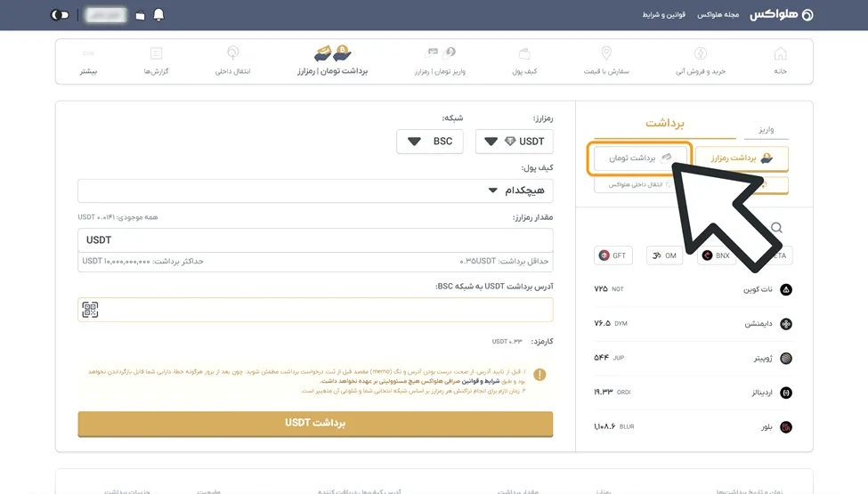
Task: Select اردینالز ORDI row
Action: (694, 393)
